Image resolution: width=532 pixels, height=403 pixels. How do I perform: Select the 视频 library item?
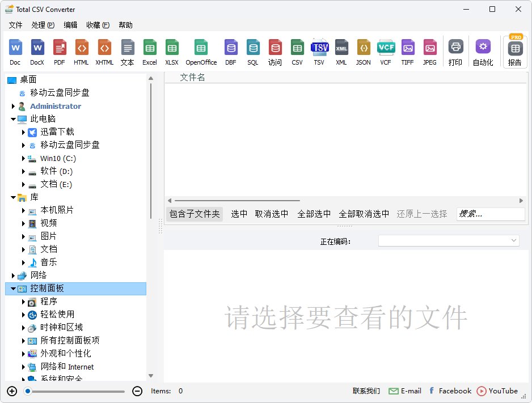coord(49,223)
